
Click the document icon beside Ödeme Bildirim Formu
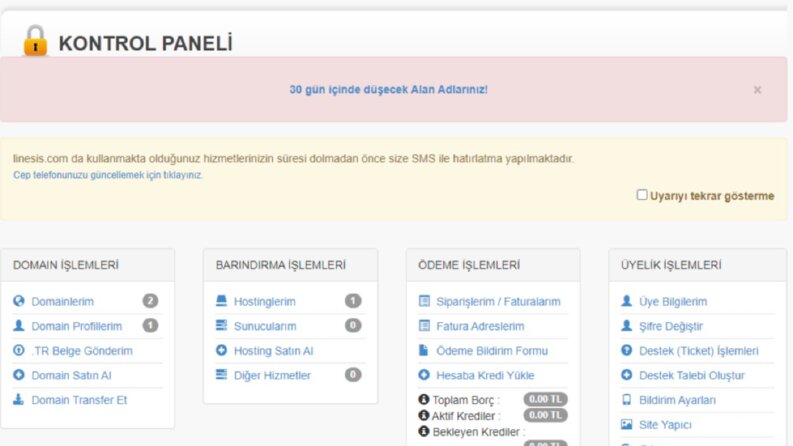[x=424, y=350]
